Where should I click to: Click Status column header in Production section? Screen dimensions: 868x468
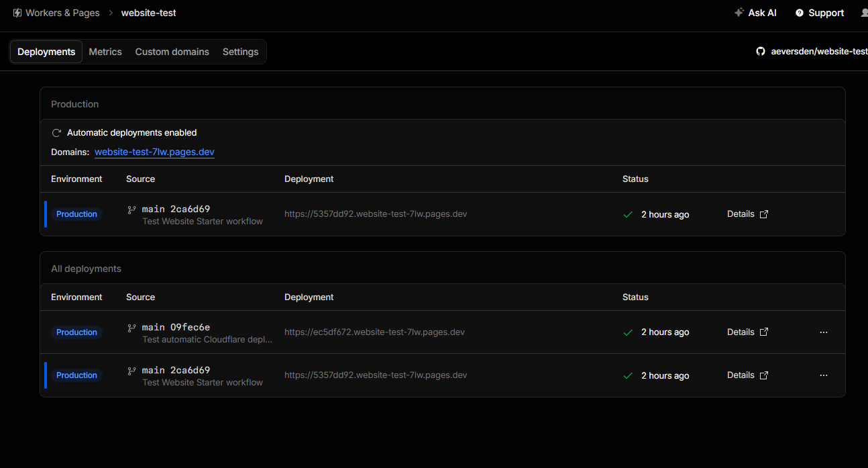(x=635, y=179)
